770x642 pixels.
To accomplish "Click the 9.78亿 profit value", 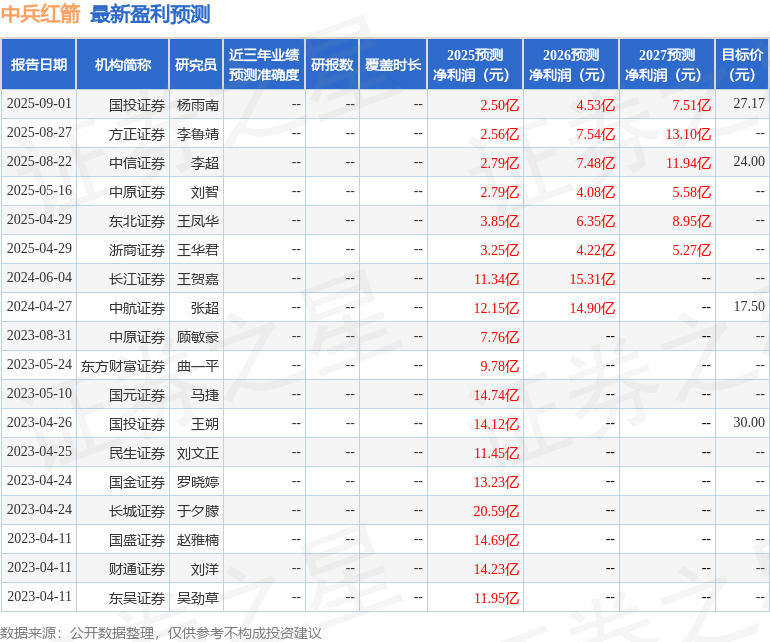I will (x=499, y=366).
